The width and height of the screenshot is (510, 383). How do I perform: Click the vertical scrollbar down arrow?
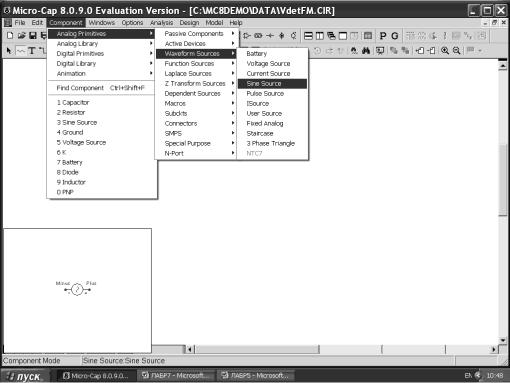coord(503,340)
